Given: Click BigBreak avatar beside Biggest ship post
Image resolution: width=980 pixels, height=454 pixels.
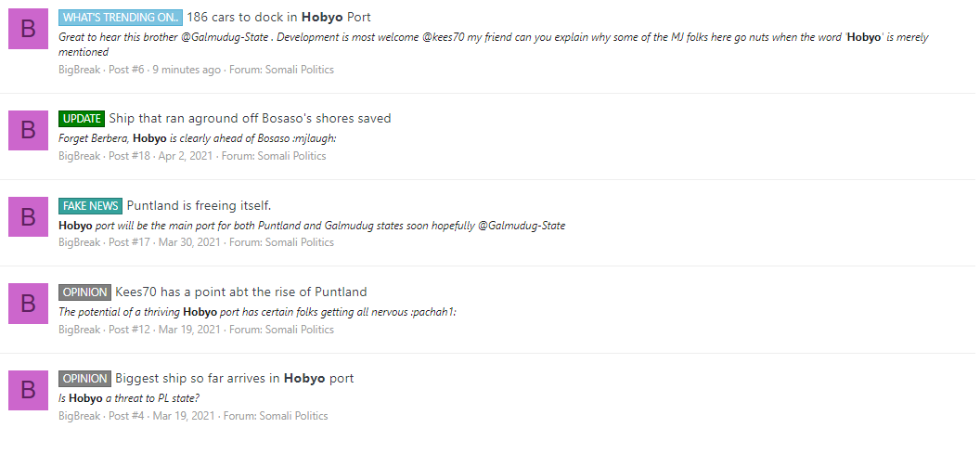Looking at the screenshot, I should [x=28, y=390].
